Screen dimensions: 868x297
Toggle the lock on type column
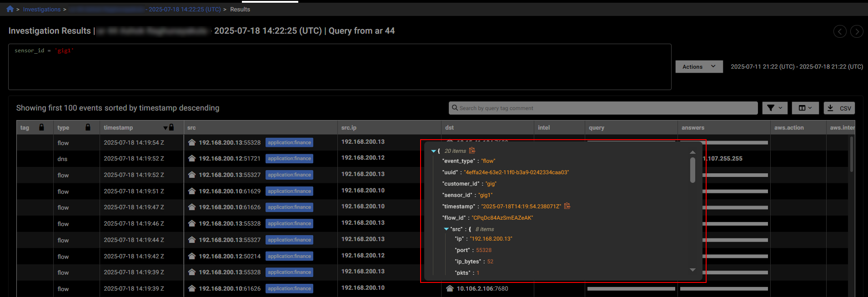[x=88, y=127]
